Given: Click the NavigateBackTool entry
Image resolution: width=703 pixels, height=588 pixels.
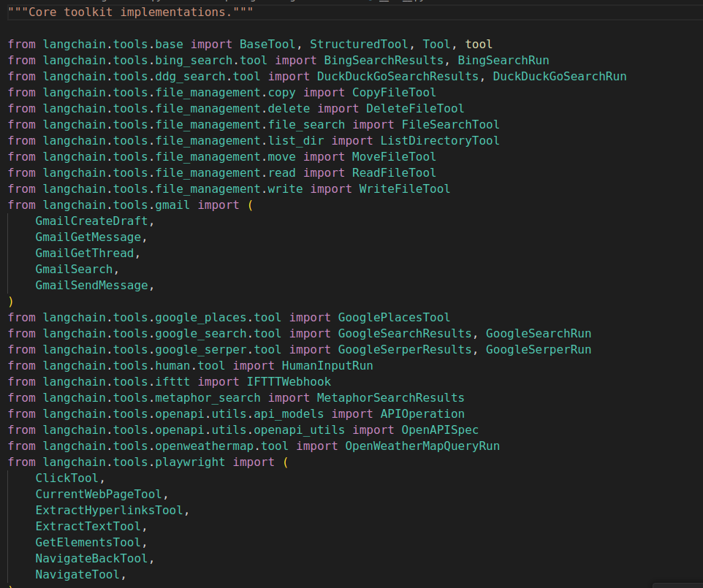Looking at the screenshot, I should pos(91,559).
